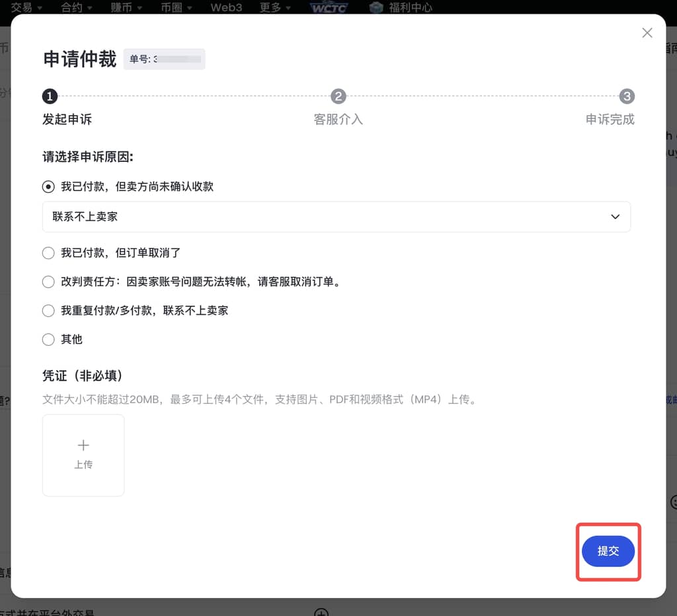The height and width of the screenshot is (616, 677).
Task: Open the 更多 navigation menu
Action: [276, 7]
